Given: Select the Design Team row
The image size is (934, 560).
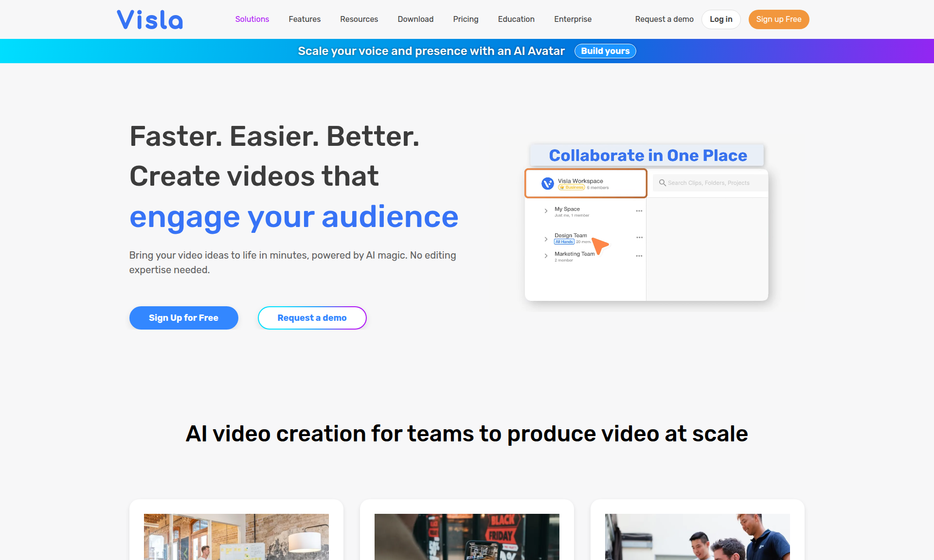Looking at the screenshot, I should [x=586, y=238].
